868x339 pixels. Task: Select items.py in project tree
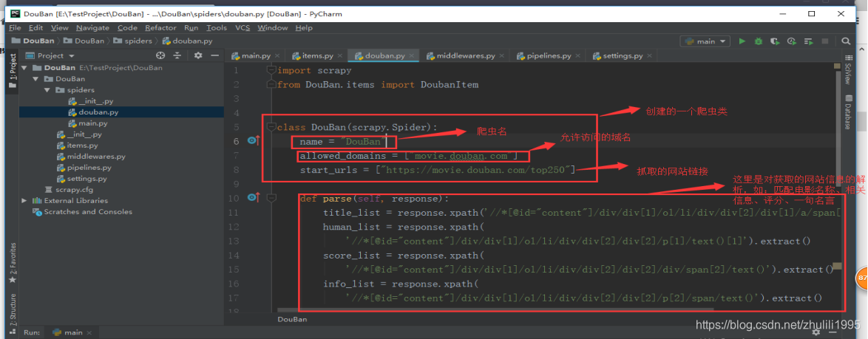tap(78, 145)
